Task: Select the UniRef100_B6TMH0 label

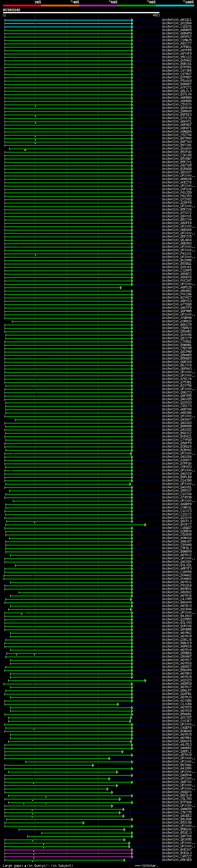Action: [x=177, y=139]
